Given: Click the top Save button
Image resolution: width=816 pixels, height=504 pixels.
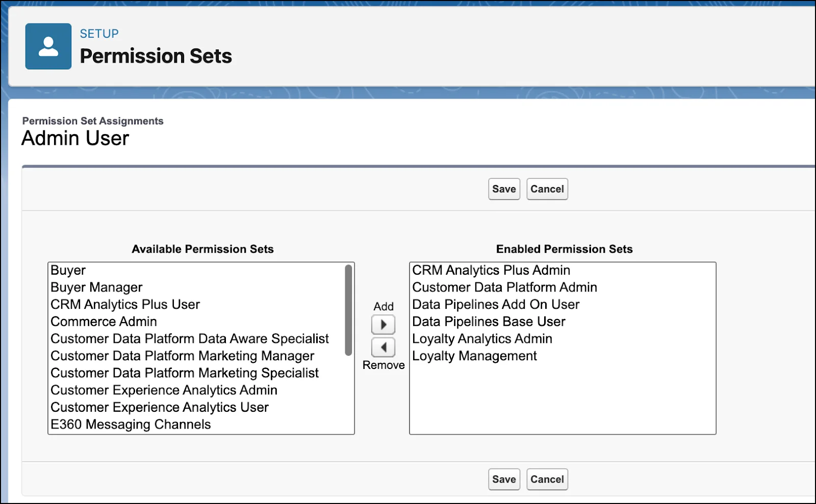Looking at the screenshot, I should 504,189.
